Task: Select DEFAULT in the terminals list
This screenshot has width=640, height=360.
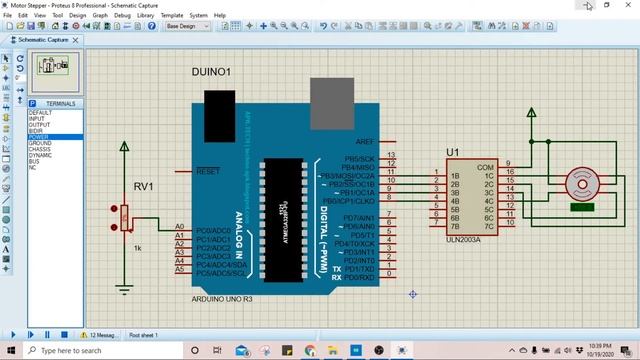Action: coord(55,113)
